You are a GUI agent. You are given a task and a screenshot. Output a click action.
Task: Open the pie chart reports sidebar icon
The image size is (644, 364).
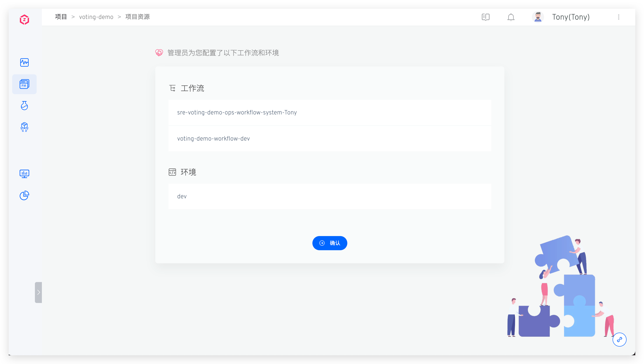pyautogui.click(x=24, y=195)
